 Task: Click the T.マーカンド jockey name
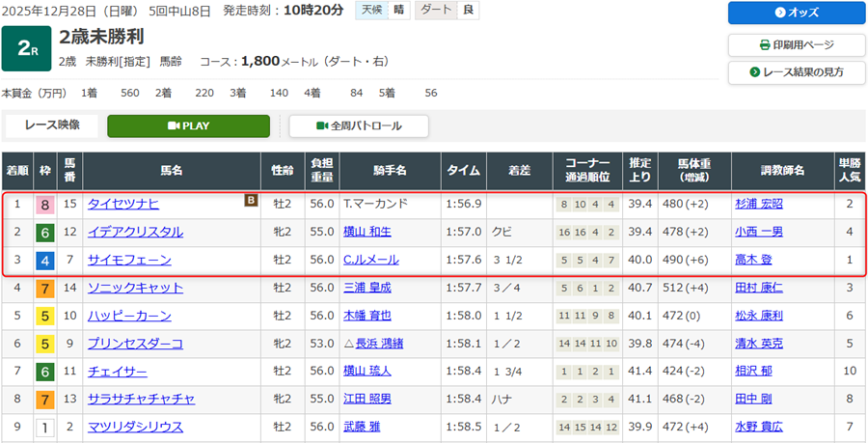375,204
